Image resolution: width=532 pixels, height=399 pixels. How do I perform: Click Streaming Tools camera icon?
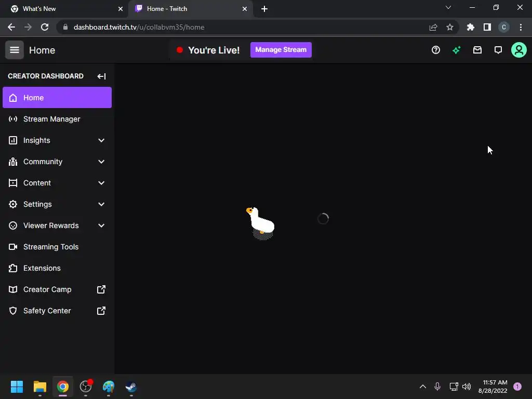pos(13,247)
